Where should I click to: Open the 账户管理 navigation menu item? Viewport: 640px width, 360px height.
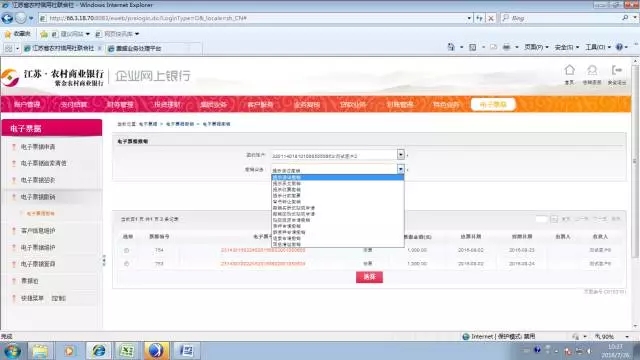[x=27, y=105]
